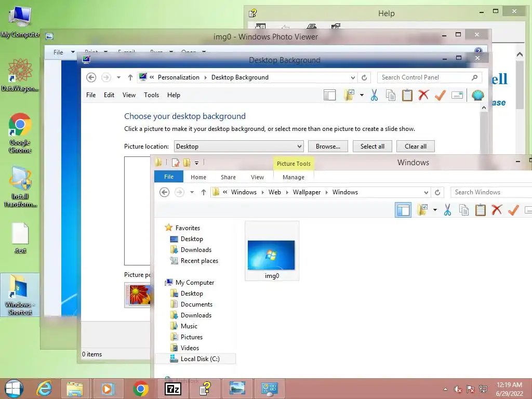The height and width of the screenshot is (399, 532).
Task: Open the File tab in Windows explorer ribbon
Action: click(169, 177)
